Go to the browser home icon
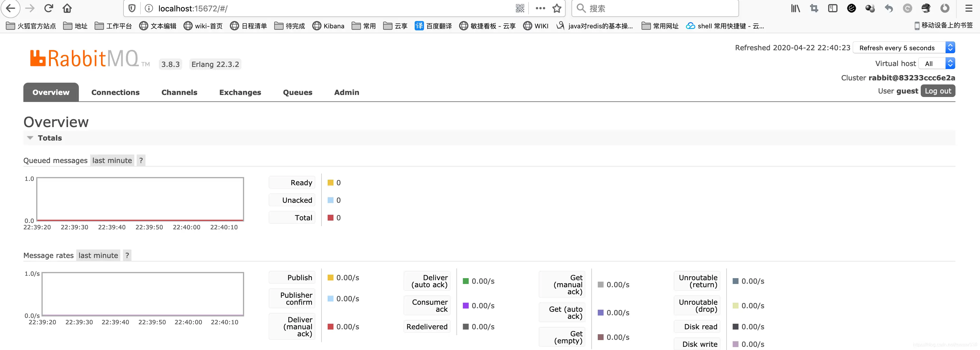The height and width of the screenshot is (350, 980). coord(67,8)
